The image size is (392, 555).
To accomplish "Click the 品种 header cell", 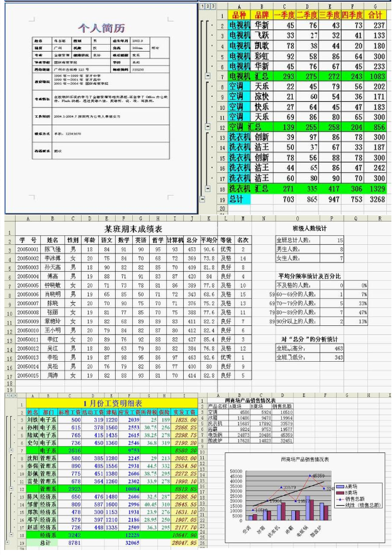I will [x=239, y=15].
